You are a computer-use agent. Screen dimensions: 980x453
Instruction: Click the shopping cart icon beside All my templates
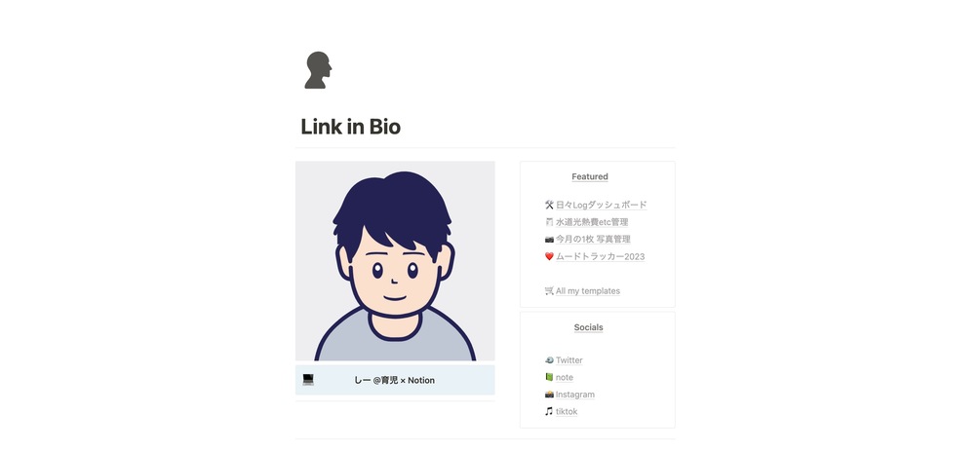tap(549, 290)
